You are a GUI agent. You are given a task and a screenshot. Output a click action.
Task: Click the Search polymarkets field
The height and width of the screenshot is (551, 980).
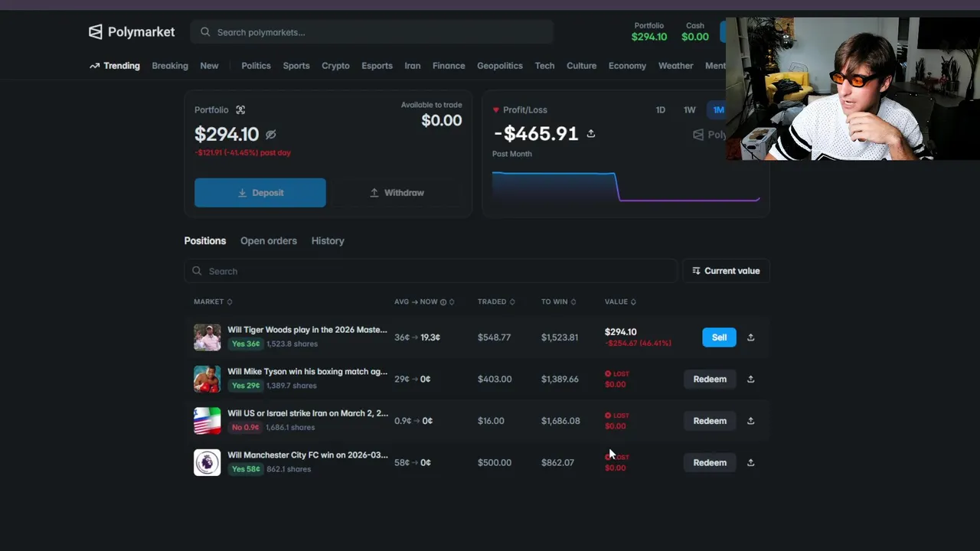coord(371,32)
